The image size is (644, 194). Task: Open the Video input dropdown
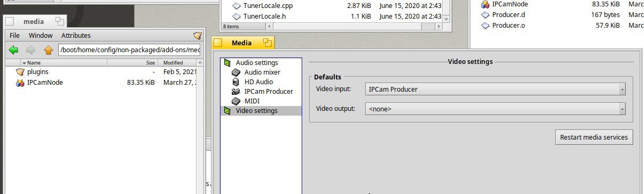click(x=495, y=90)
